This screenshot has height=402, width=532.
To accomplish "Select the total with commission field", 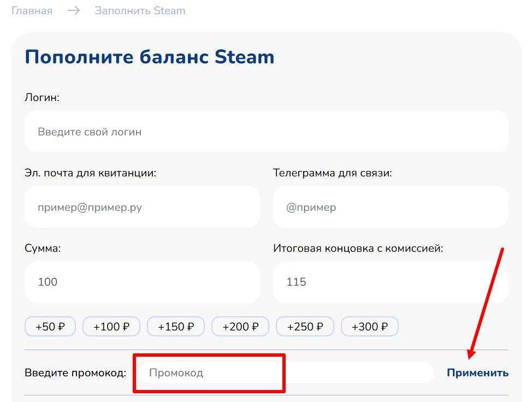I will pos(391,282).
